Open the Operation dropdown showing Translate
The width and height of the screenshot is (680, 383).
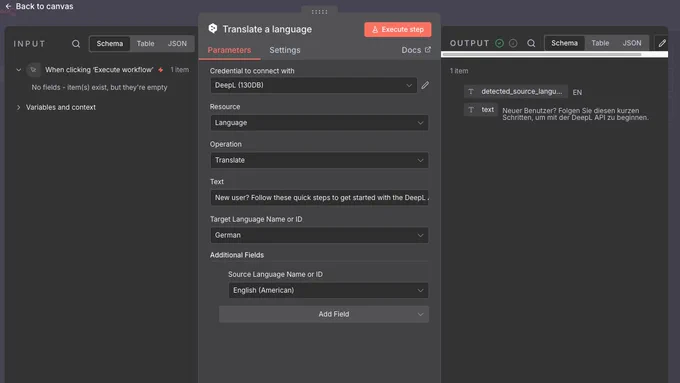pos(319,160)
